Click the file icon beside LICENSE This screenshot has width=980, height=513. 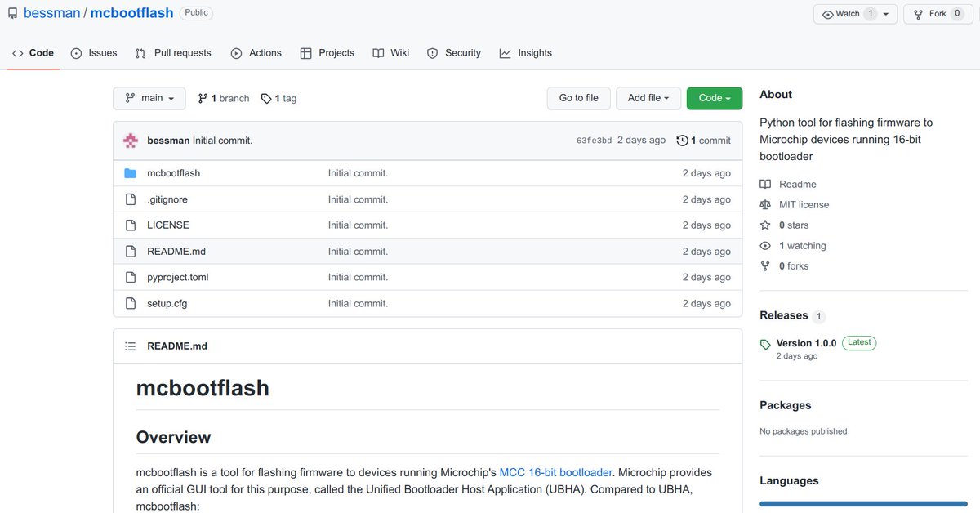point(130,225)
